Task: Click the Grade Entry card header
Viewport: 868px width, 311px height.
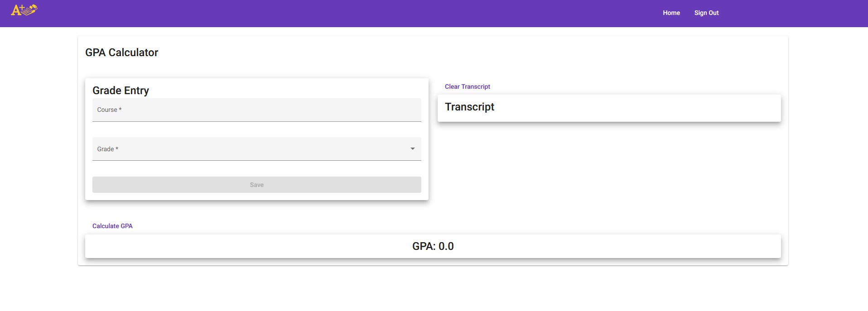Action: (121, 91)
